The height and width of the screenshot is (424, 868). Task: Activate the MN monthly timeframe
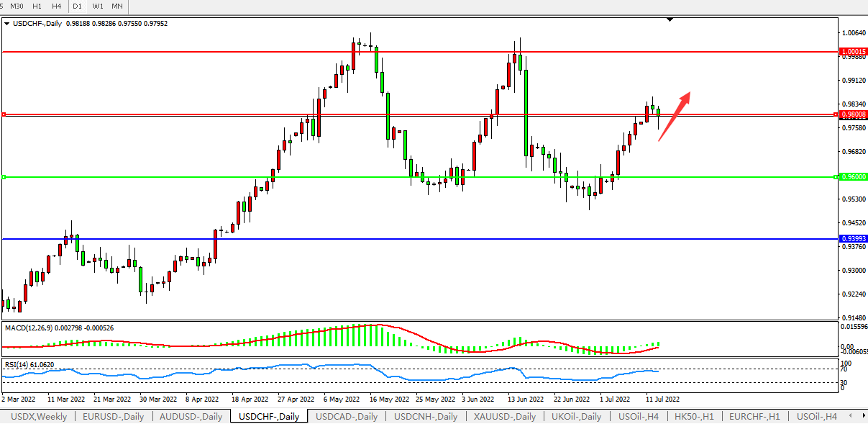pyautogui.click(x=117, y=6)
